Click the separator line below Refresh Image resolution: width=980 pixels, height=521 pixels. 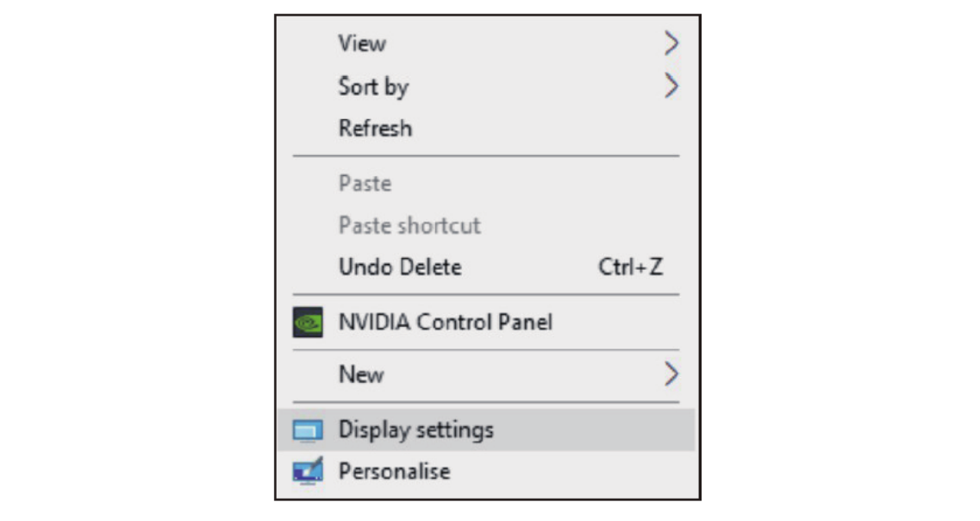486,156
